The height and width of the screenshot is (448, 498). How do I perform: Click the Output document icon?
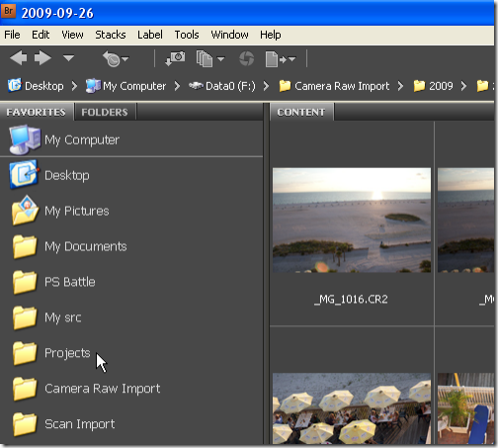[x=272, y=59]
